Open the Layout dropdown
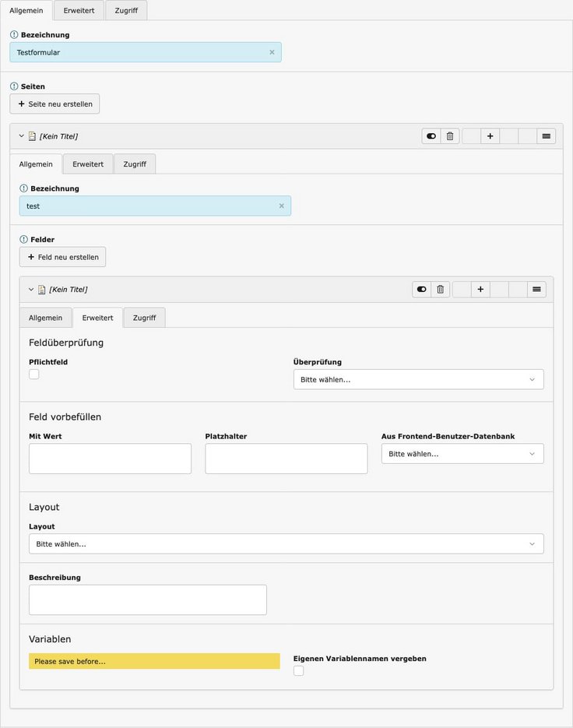 click(286, 543)
